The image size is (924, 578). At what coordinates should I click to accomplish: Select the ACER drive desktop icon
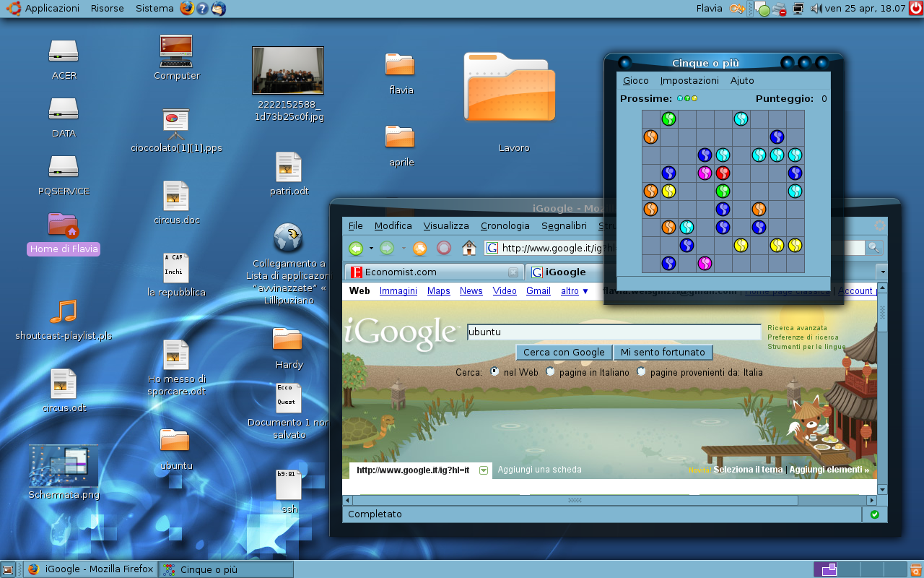coord(64,51)
